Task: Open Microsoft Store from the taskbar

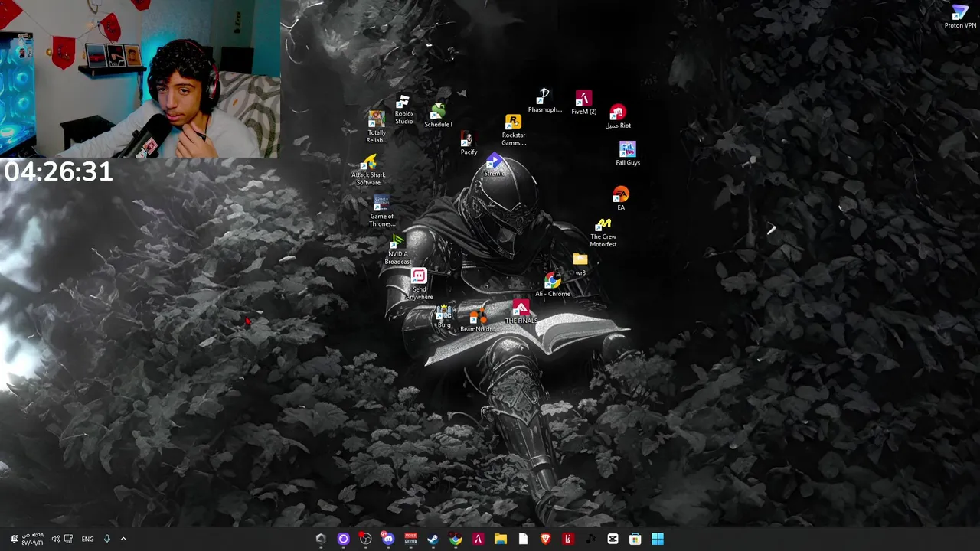Action: (635, 539)
